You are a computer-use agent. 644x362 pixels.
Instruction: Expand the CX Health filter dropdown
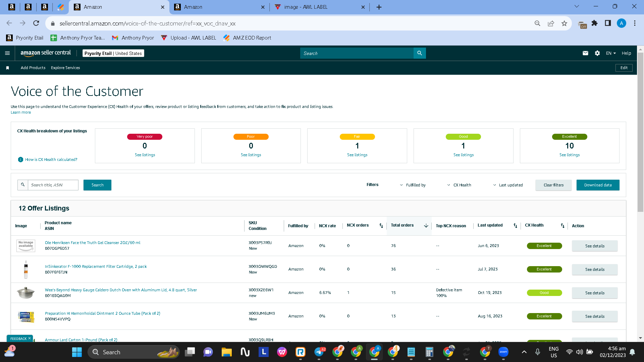coord(459,185)
